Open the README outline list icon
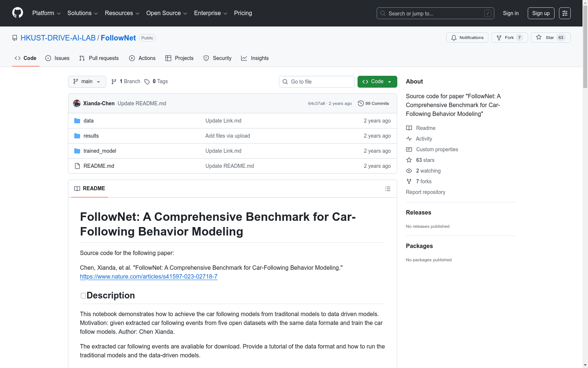Screen dimensions: 588x368 pyautogui.click(x=388, y=189)
